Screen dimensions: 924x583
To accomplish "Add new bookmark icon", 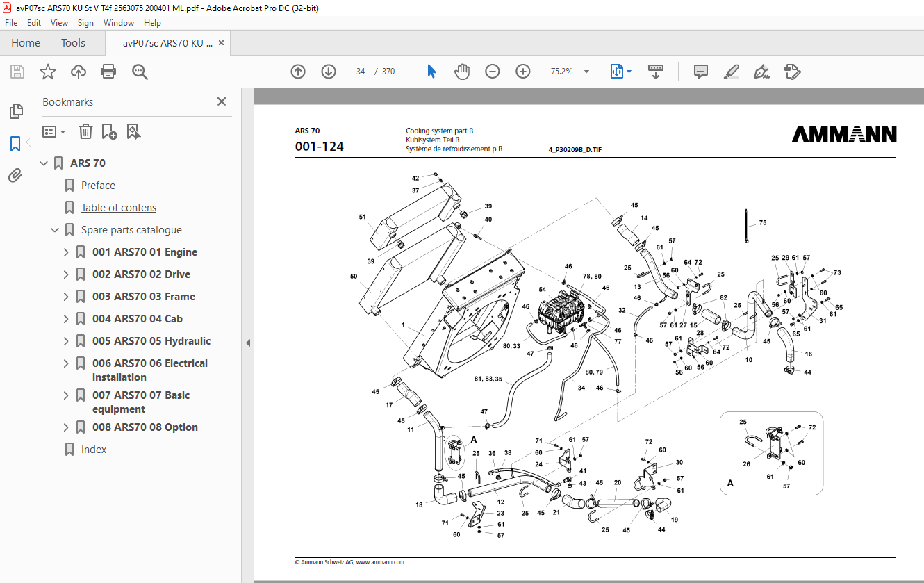I will pos(109,131).
